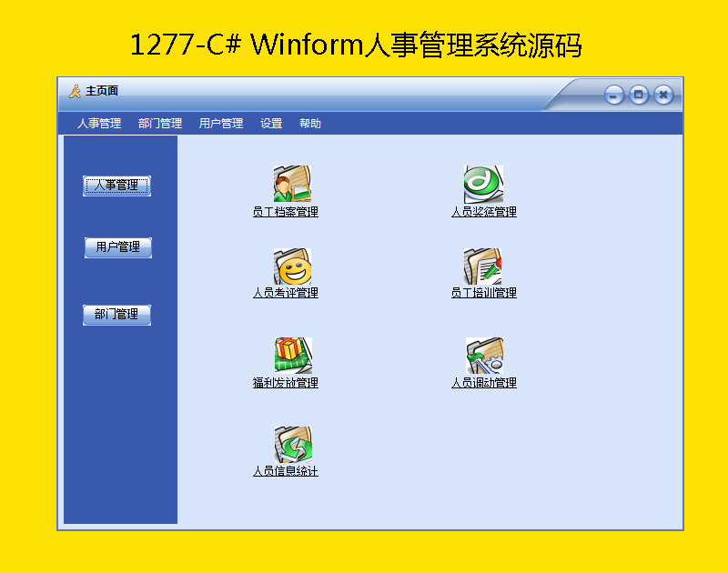
Task: Select the 员工培训管理 link
Action: (484, 293)
